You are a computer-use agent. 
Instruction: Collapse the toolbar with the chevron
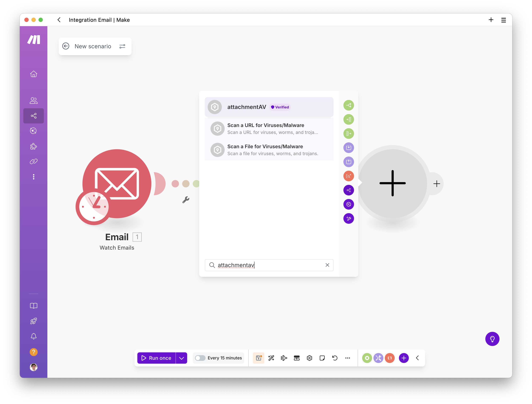pyautogui.click(x=417, y=358)
